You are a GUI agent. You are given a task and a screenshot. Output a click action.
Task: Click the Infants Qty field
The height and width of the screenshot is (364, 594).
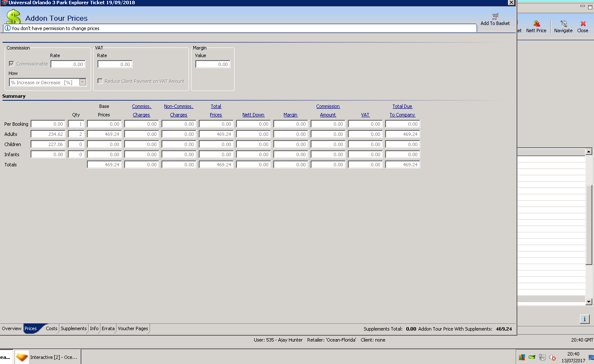point(76,154)
